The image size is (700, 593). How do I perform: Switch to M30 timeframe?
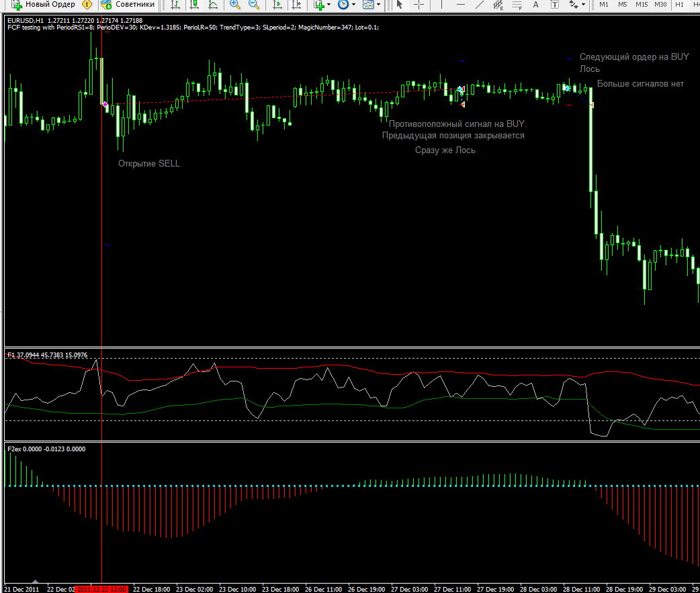pos(660,5)
